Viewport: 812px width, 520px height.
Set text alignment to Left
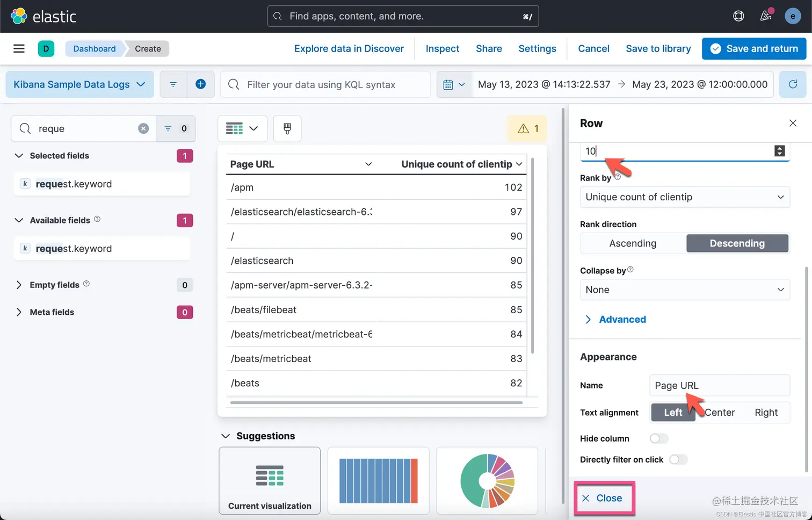673,413
